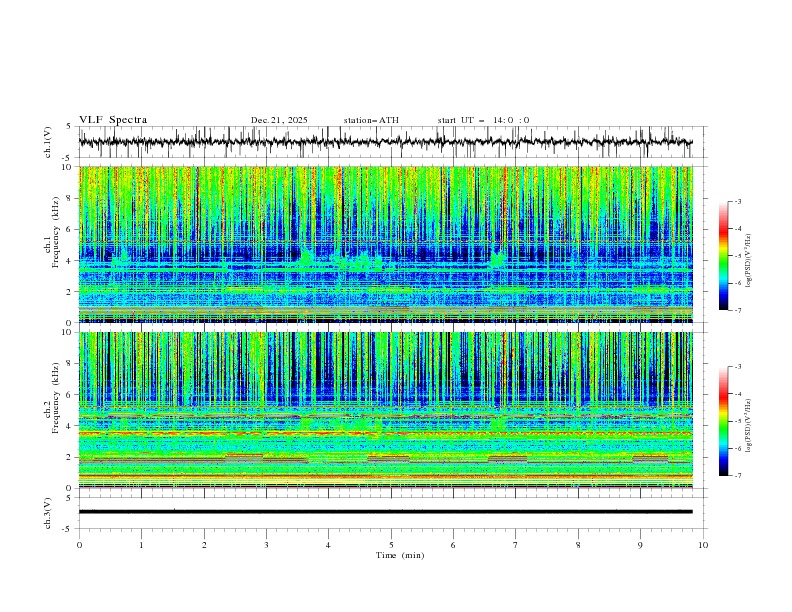Click time axis tick label "10"

point(703,545)
